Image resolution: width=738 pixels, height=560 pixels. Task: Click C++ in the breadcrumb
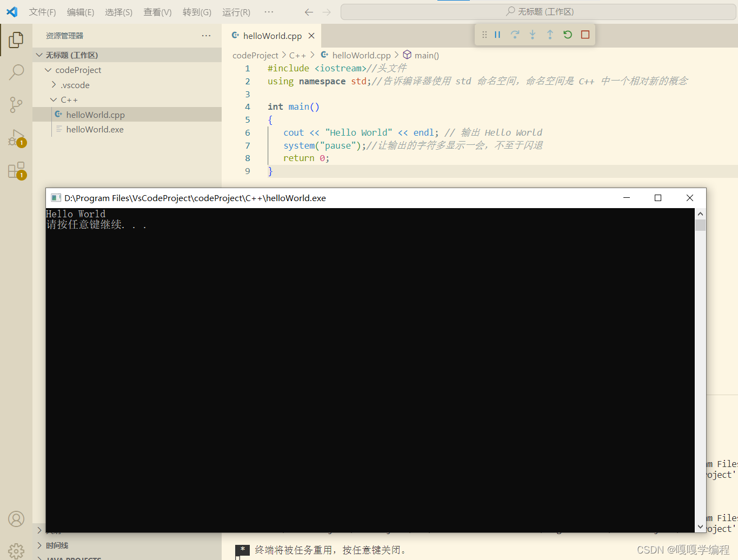point(297,55)
